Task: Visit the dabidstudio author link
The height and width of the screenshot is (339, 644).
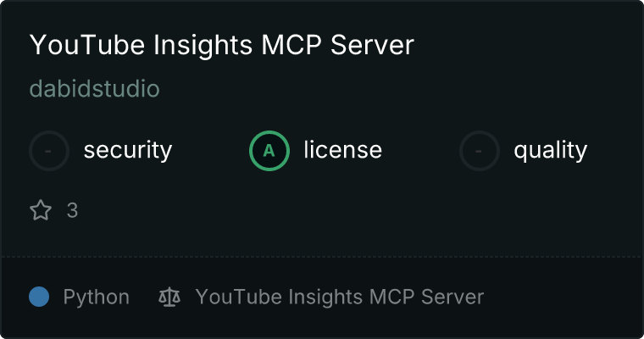Action: [x=94, y=89]
